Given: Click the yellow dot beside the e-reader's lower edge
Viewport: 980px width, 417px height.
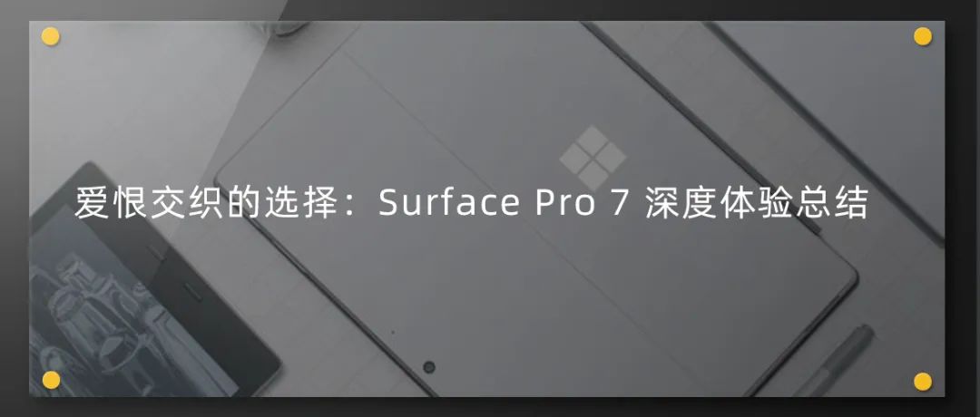Looking at the screenshot, I should tap(51, 380).
